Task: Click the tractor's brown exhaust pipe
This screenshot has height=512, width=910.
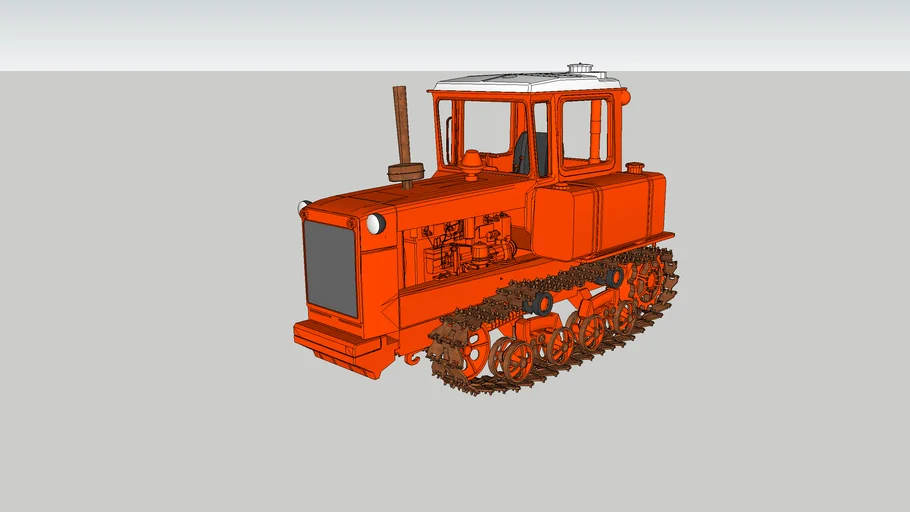Action: click(x=402, y=125)
